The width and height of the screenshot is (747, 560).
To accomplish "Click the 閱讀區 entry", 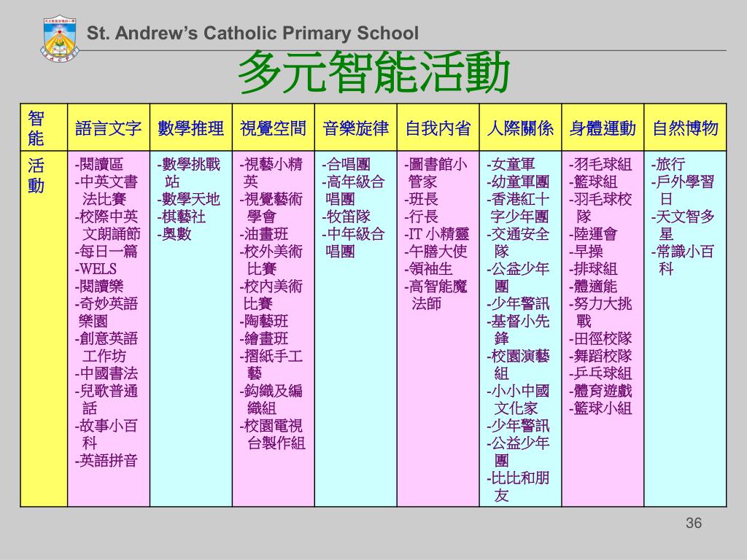I will point(99,164).
